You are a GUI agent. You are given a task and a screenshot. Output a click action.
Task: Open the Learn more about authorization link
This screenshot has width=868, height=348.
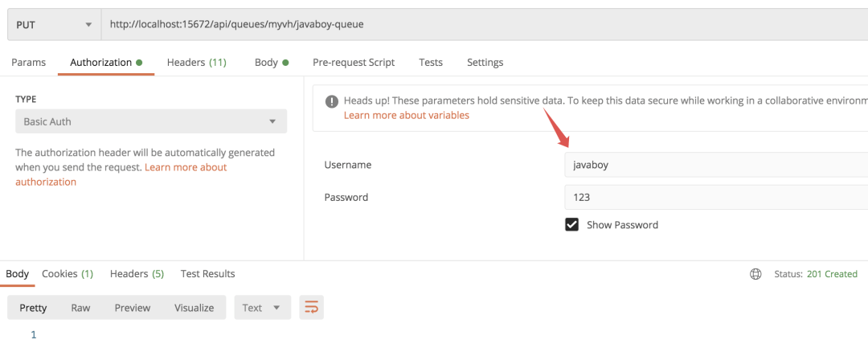pyautogui.click(x=121, y=174)
